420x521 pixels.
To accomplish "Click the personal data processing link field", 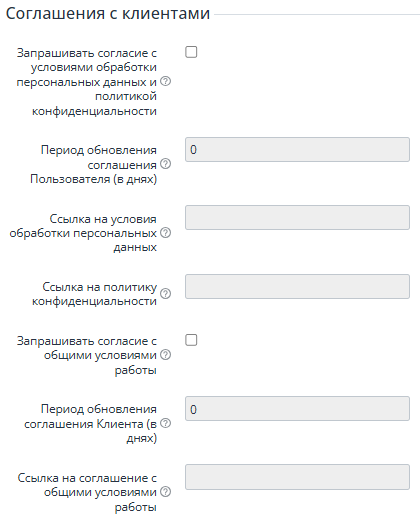I will pyautogui.click(x=297, y=218).
